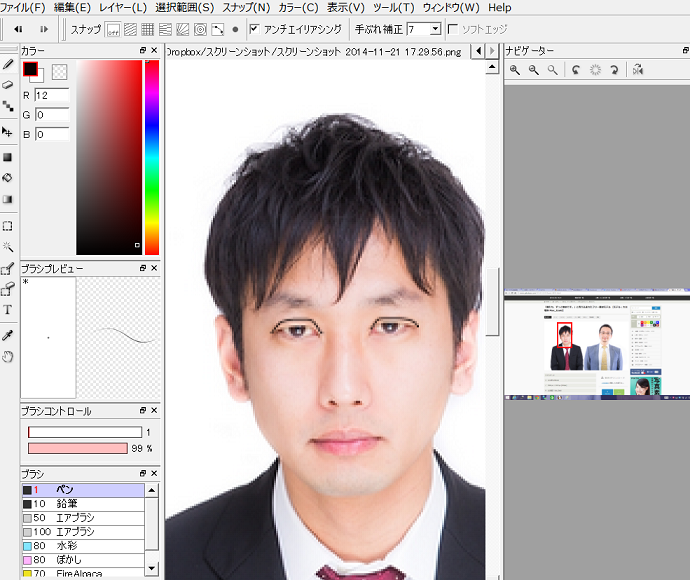Reset rotation in Navigator
This screenshot has width=690, height=580.
pos(595,70)
